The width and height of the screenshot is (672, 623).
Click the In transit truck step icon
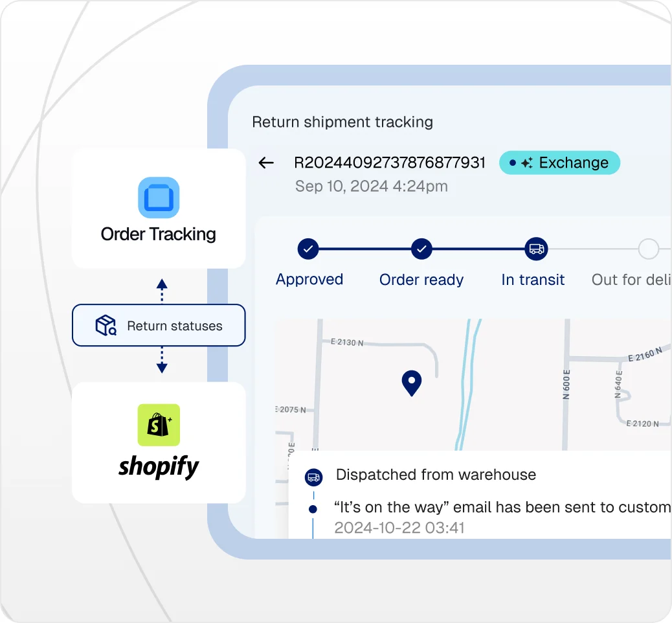[x=536, y=249]
